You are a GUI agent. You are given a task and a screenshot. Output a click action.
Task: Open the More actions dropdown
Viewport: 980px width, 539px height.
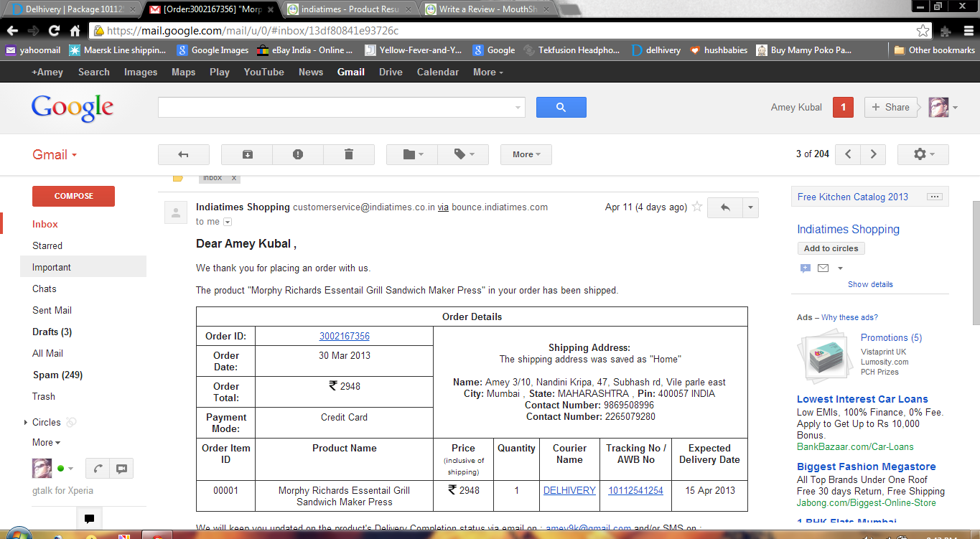[x=526, y=154]
